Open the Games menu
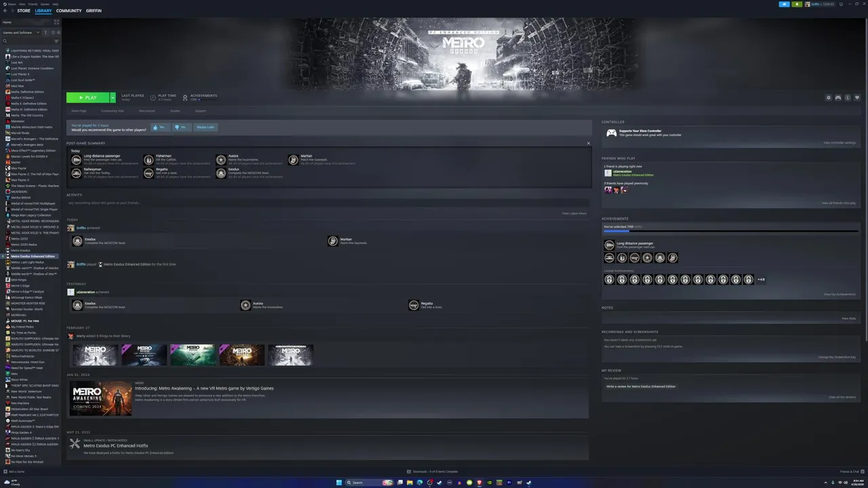The height and width of the screenshot is (488, 868). point(45,4)
